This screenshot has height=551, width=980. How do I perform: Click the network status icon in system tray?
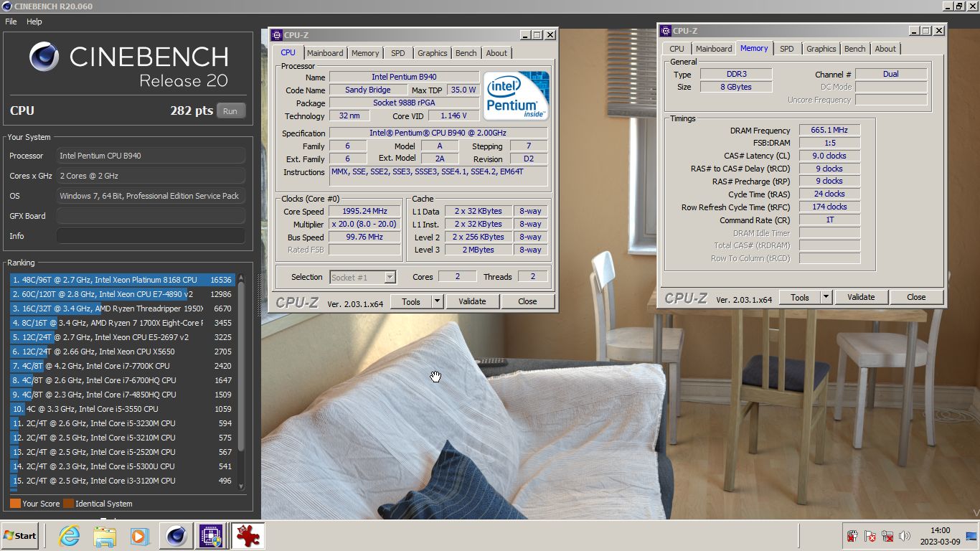coord(887,536)
